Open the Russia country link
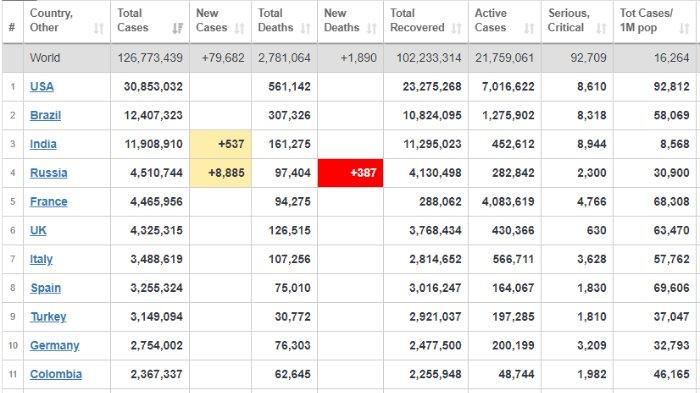This screenshot has width=700, height=393. click(x=49, y=173)
